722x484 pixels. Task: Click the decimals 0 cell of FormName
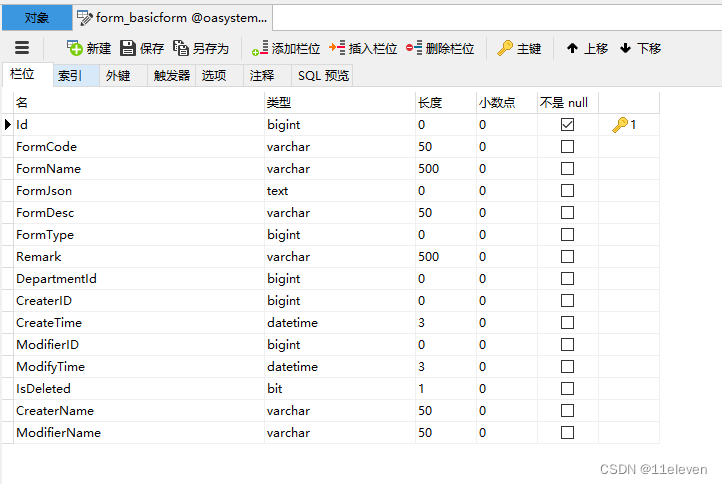[x=507, y=169]
